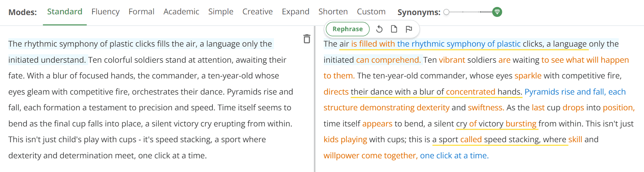The width and height of the screenshot is (644, 172).
Task: Click inside the original text input area
Action: pos(151,100)
